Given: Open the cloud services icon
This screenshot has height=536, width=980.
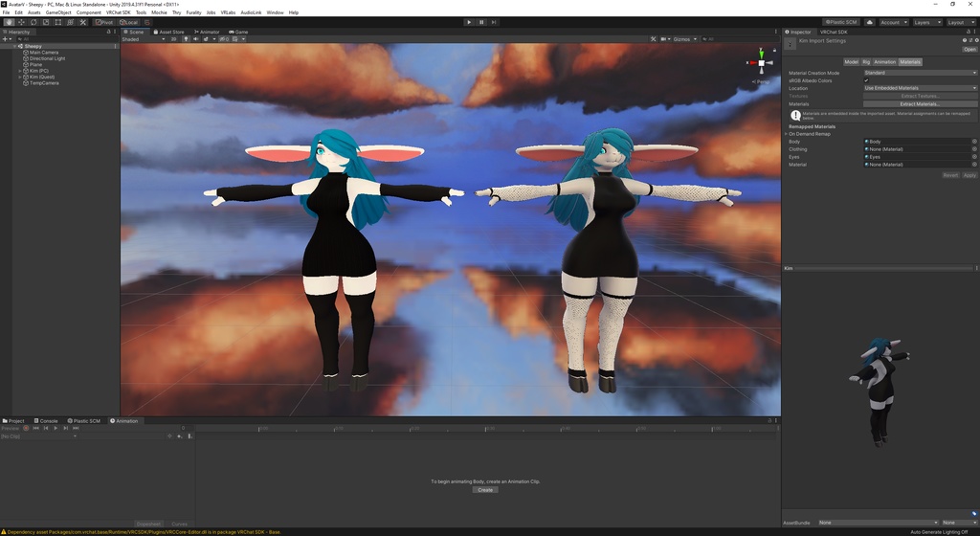Looking at the screenshot, I should click(869, 22).
